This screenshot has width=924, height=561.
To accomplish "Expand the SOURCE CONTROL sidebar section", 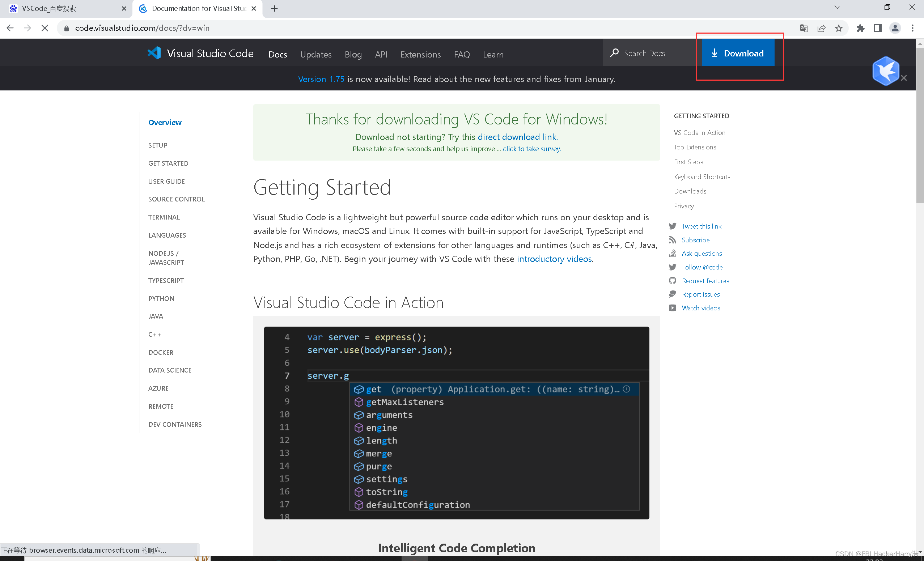I will click(177, 199).
